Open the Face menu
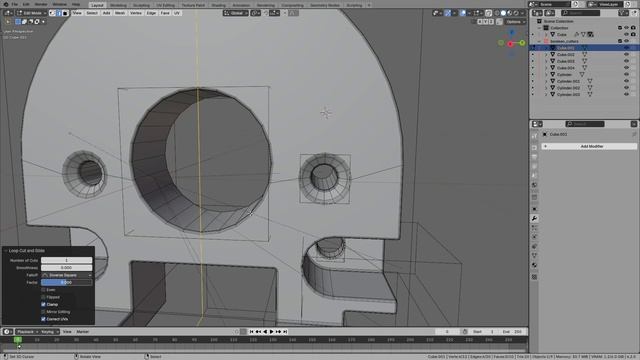This screenshot has width=640, height=360. pos(165,13)
